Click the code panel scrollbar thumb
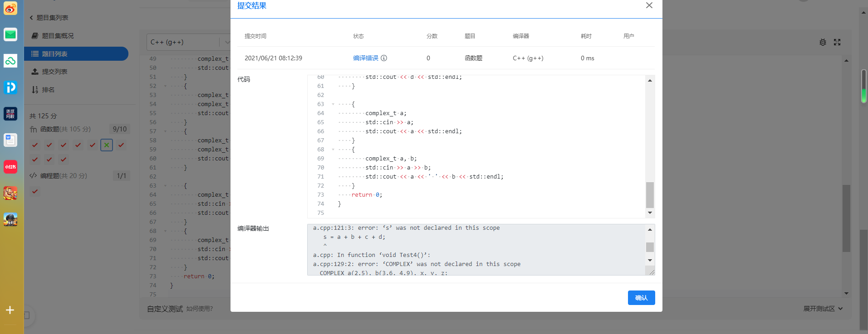The image size is (868, 334). (650, 195)
